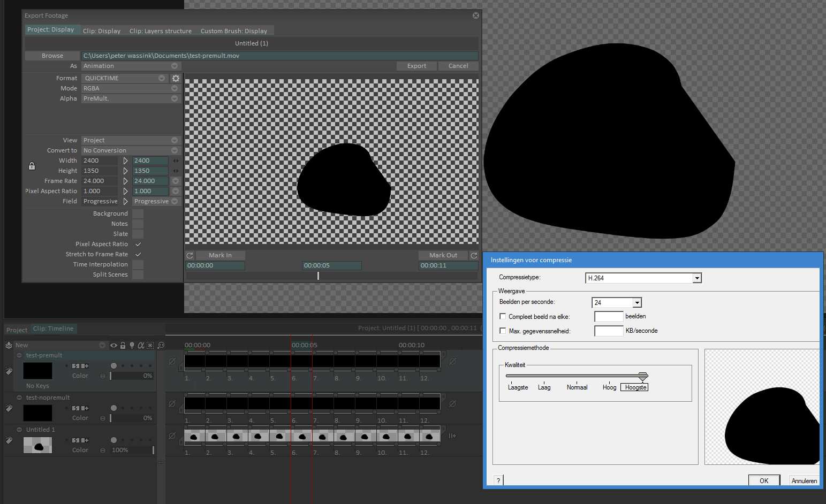
Task: Click Annuleren in compression settings
Action: (804, 480)
